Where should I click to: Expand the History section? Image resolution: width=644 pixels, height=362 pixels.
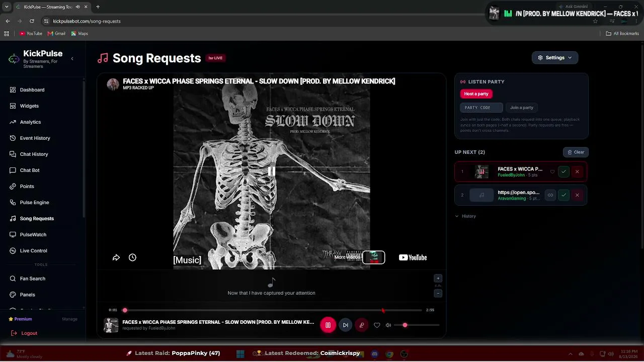[465, 216]
